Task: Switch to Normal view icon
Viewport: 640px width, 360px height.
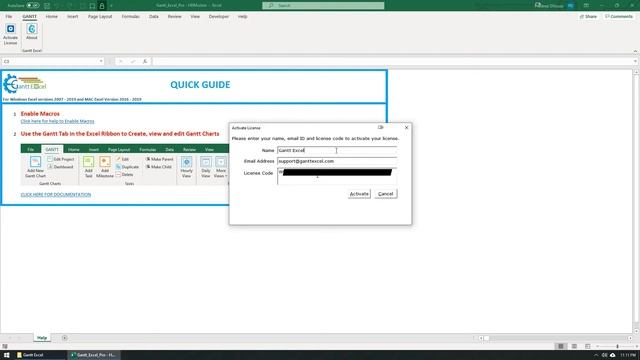Action: click(561, 347)
